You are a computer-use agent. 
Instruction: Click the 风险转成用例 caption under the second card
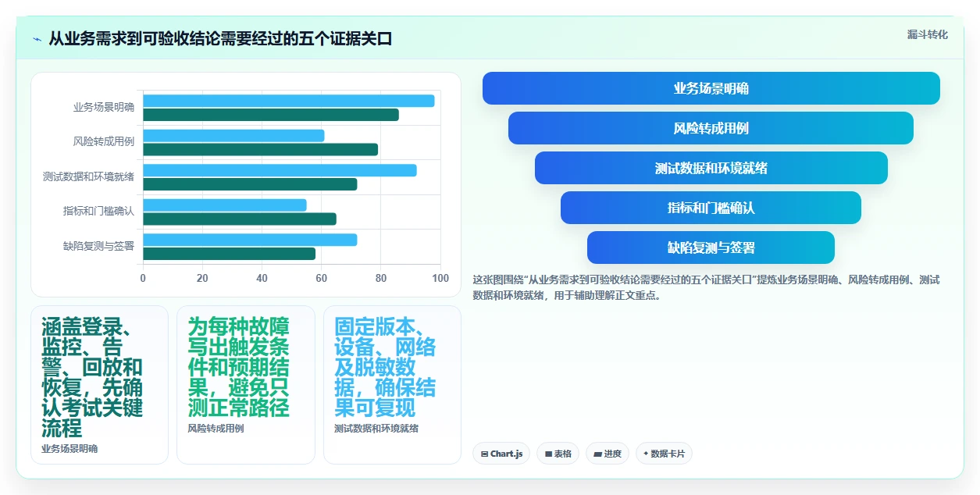[216, 429]
